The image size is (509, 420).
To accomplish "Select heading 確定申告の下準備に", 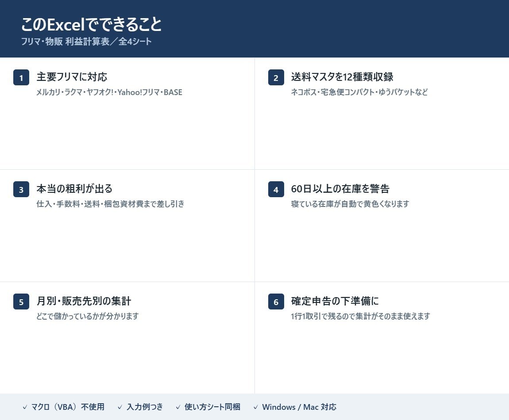I will tap(335, 301).
